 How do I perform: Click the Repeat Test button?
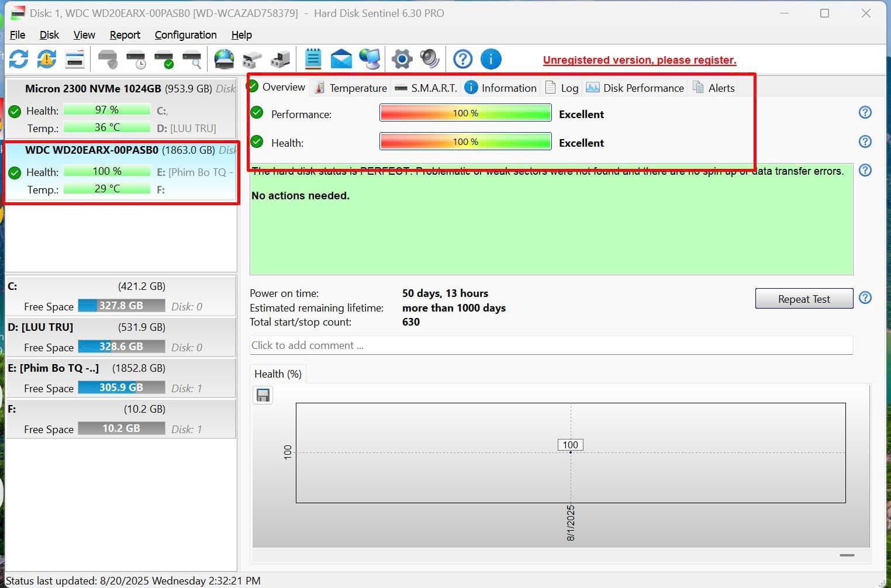804,299
